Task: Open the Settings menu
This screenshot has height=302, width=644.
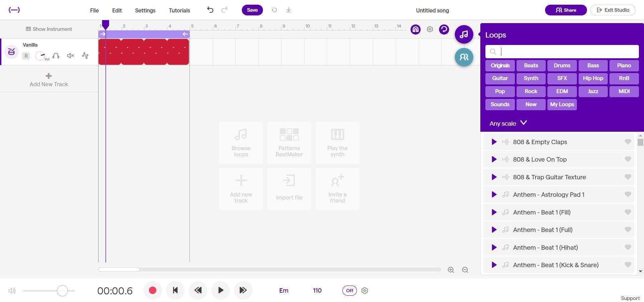Action: pyautogui.click(x=145, y=10)
